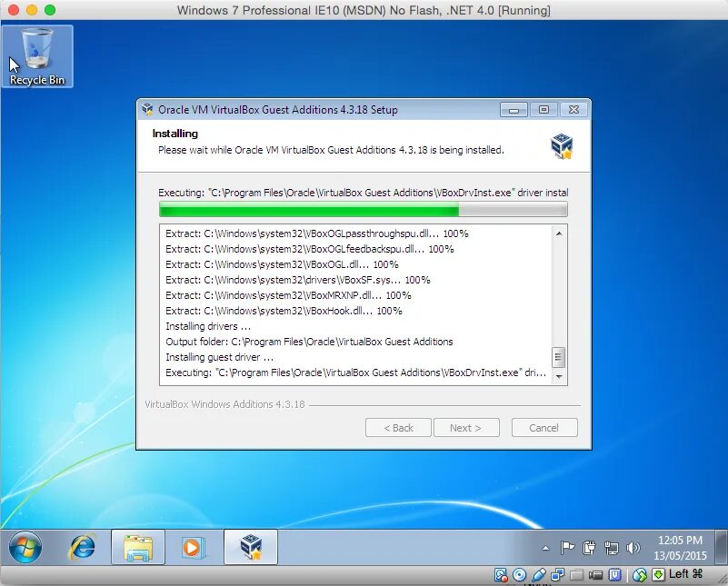Click setup dialog title bar icon
This screenshot has height=586, width=728.
(147, 110)
